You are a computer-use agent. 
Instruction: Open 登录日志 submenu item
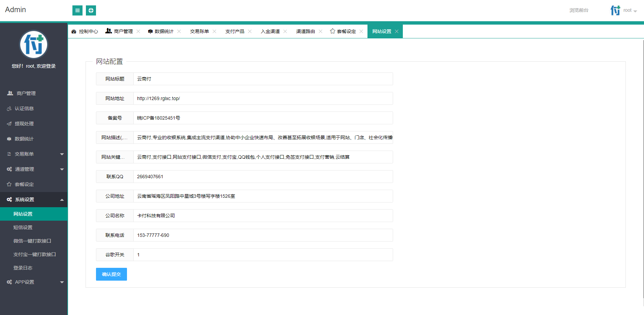34,268
